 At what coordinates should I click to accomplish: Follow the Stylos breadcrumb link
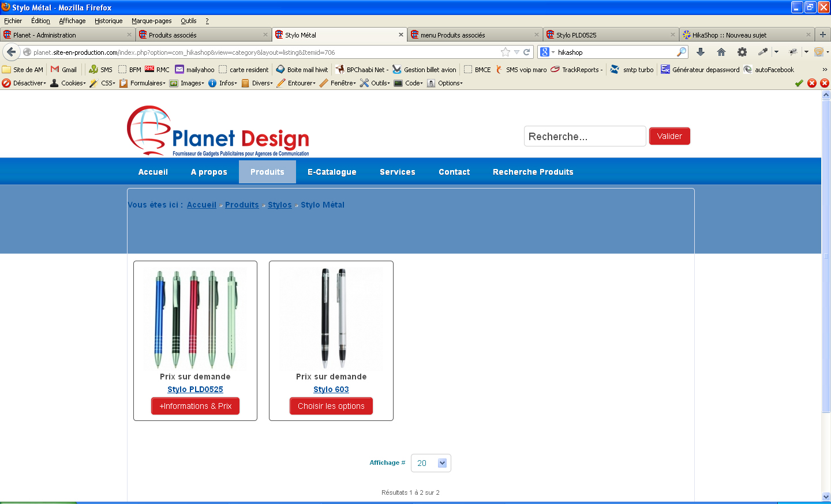tap(280, 205)
